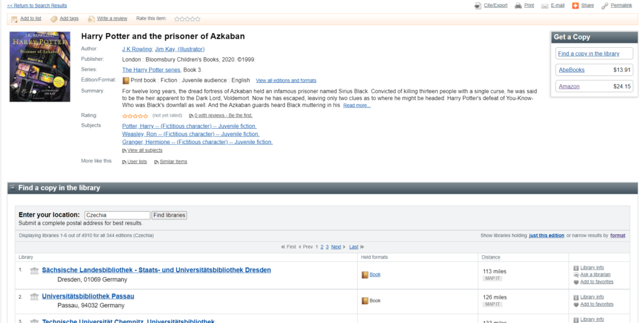The width and height of the screenshot is (644, 323).
Task: Open User lists link
Action: (136, 161)
